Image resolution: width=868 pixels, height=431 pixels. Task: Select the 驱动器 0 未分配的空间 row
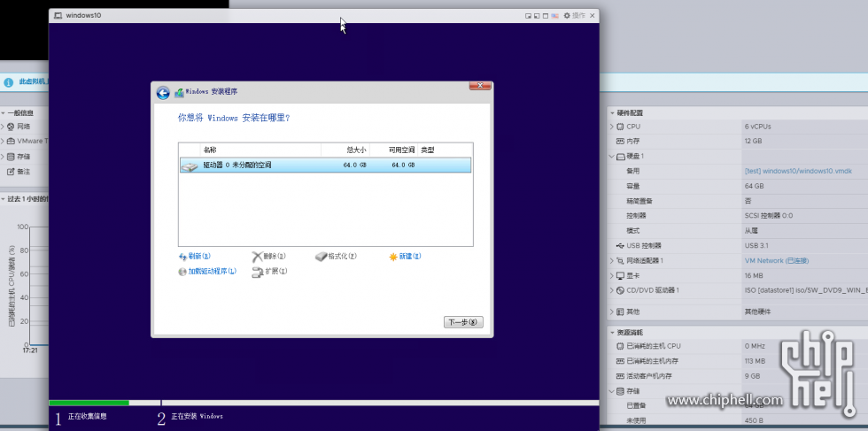point(326,165)
